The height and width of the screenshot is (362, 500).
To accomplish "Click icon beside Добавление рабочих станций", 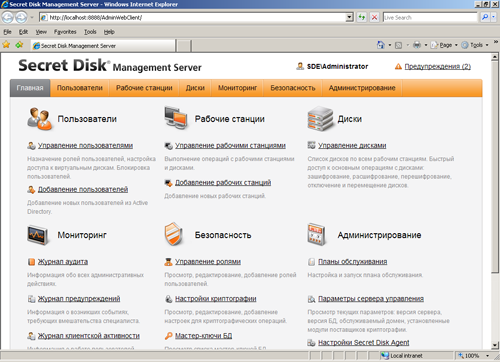I will tap(168, 183).
